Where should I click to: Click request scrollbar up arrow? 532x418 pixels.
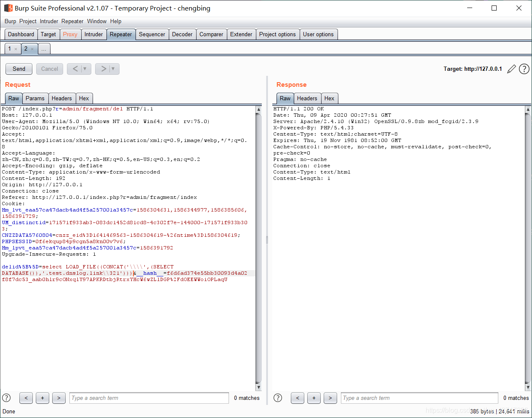258,109
